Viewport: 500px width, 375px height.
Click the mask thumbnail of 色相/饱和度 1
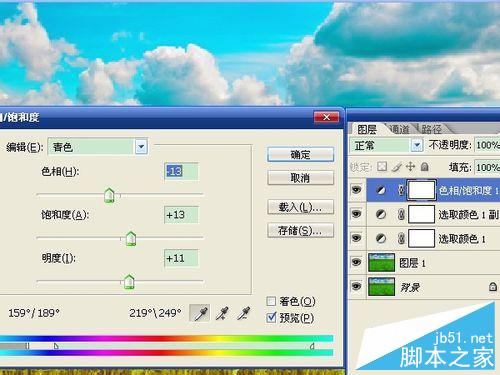point(421,190)
